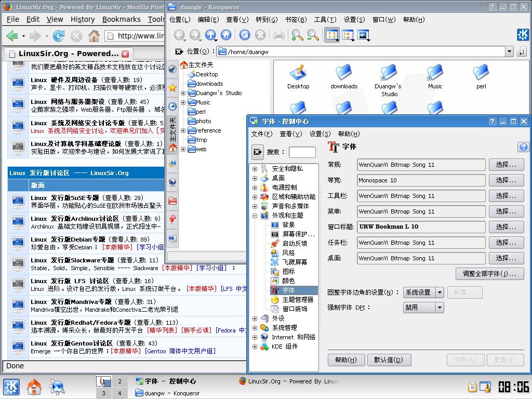Open the downloads folder icon in Konqueror
The image size is (532, 399).
344,77
